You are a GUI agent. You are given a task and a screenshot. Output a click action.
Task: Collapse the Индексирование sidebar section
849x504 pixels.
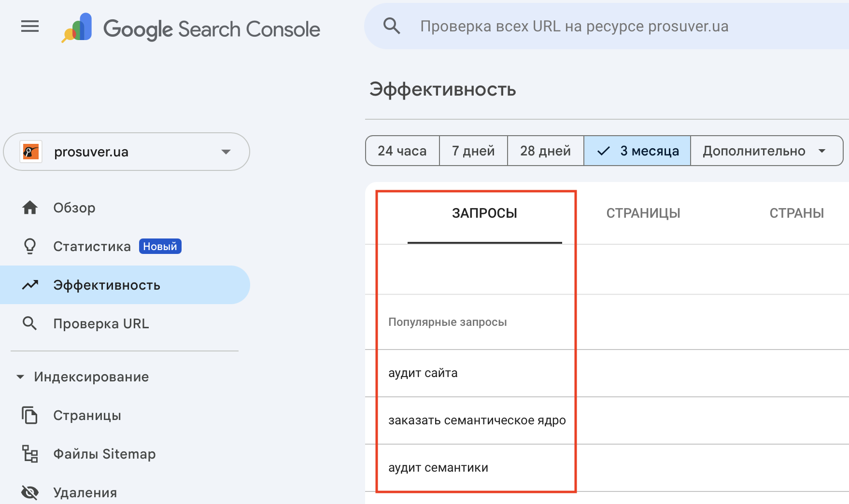pos(20,377)
